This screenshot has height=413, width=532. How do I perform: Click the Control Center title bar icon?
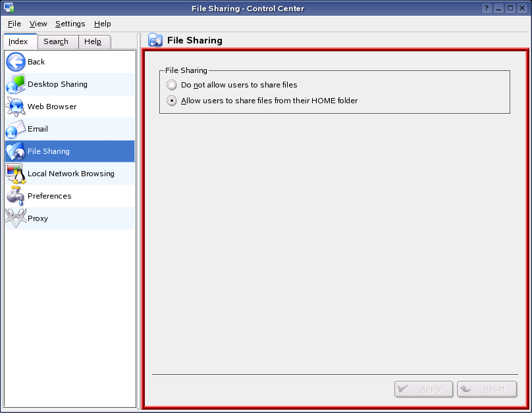[9, 8]
